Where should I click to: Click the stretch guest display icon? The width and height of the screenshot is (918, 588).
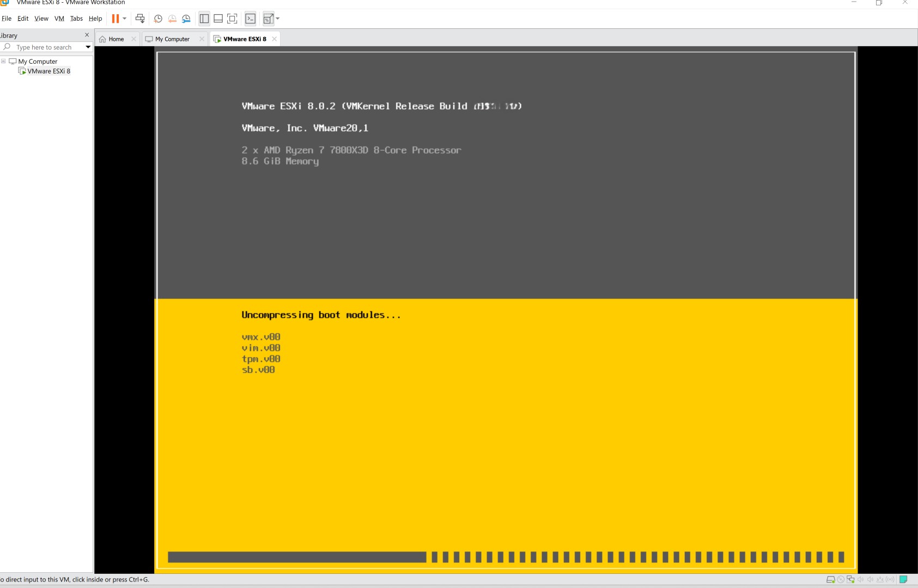tap(268, 19)
